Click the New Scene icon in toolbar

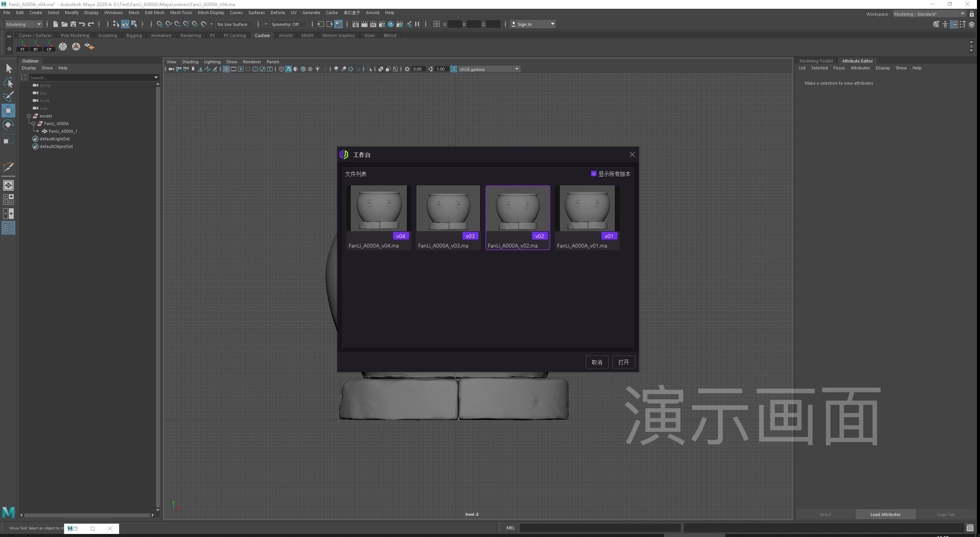tap(55, 24)
